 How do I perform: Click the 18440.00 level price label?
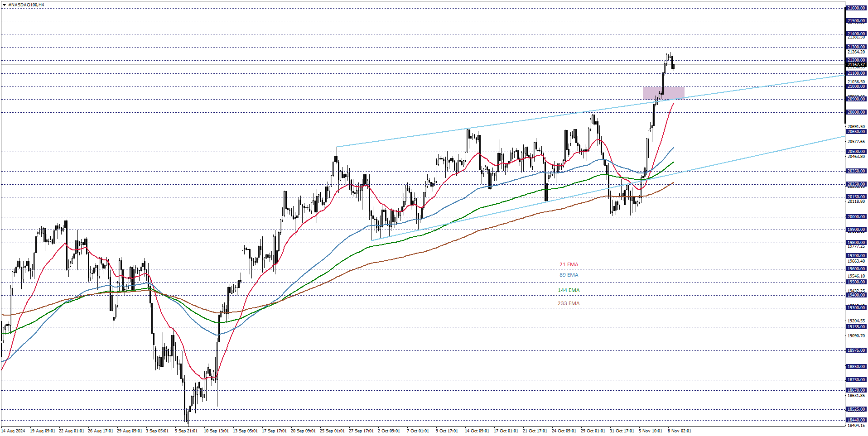click(856, 420)
